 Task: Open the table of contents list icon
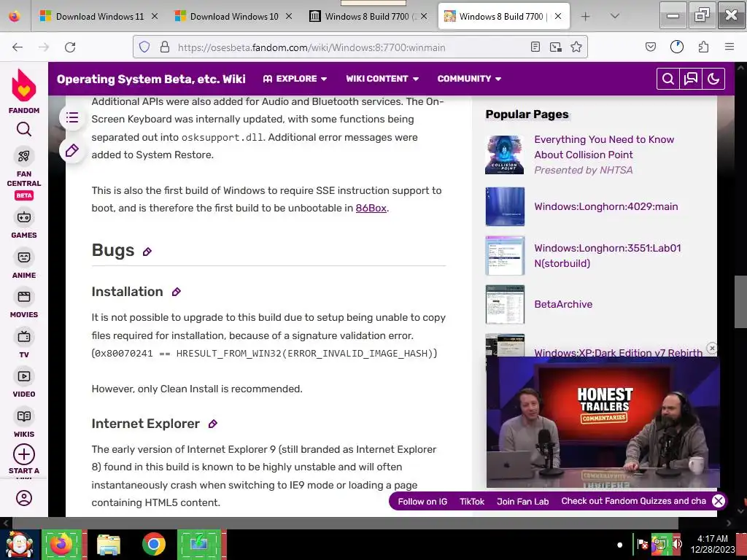tap(72, 117)
